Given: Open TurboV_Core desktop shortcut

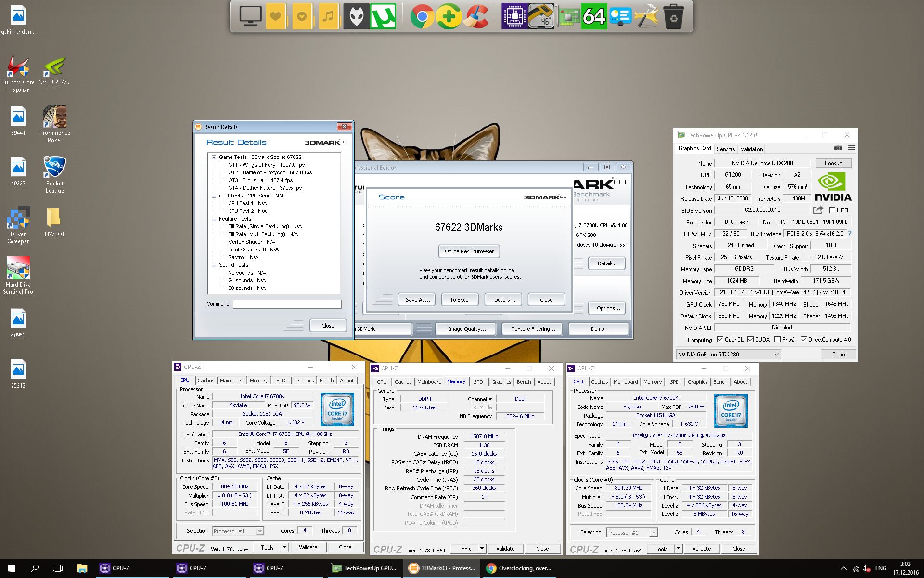Looking at the screenshot, I should pyautogui.click(x=18, y=73).
